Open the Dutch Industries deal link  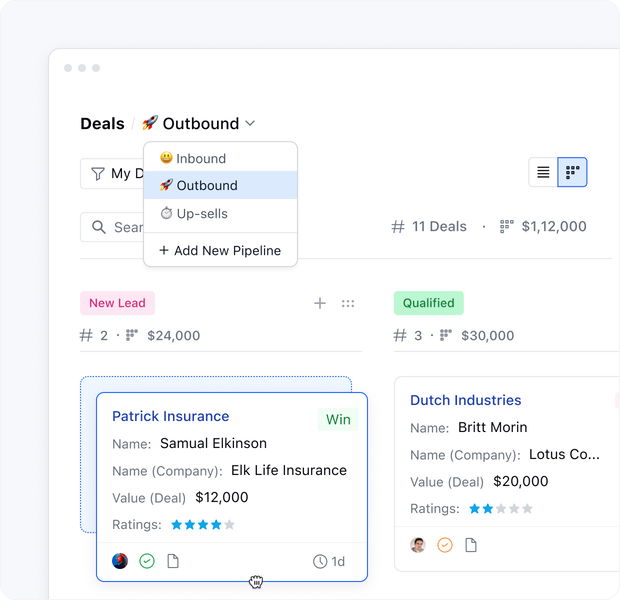(x=465, y=400)
